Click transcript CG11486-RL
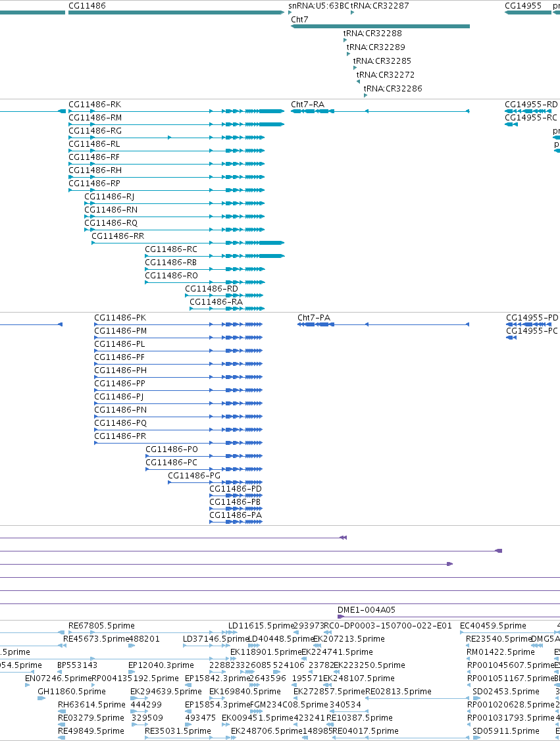560x741 pixels. pyautogui.click(x=95, y=144)
